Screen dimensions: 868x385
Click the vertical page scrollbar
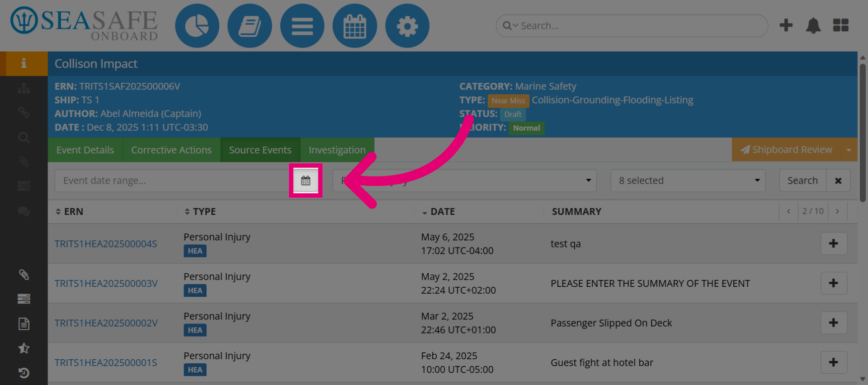pyautogui.click(x=863, y=133)
